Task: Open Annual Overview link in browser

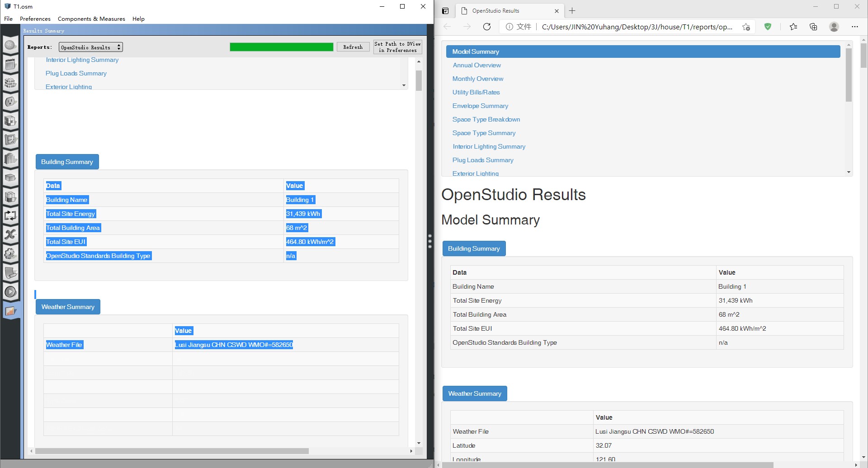Action: click(x=476, y=65)
